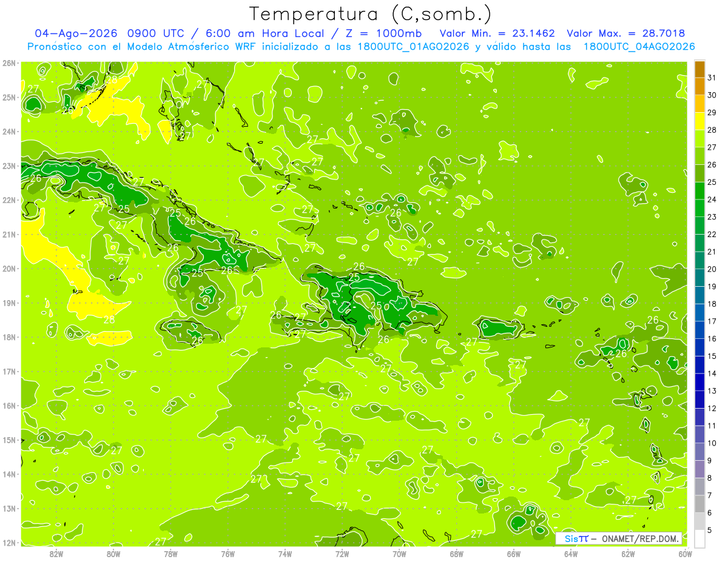
Task: Click the date text '04-Ago-2026'
Action: (76, 33)
